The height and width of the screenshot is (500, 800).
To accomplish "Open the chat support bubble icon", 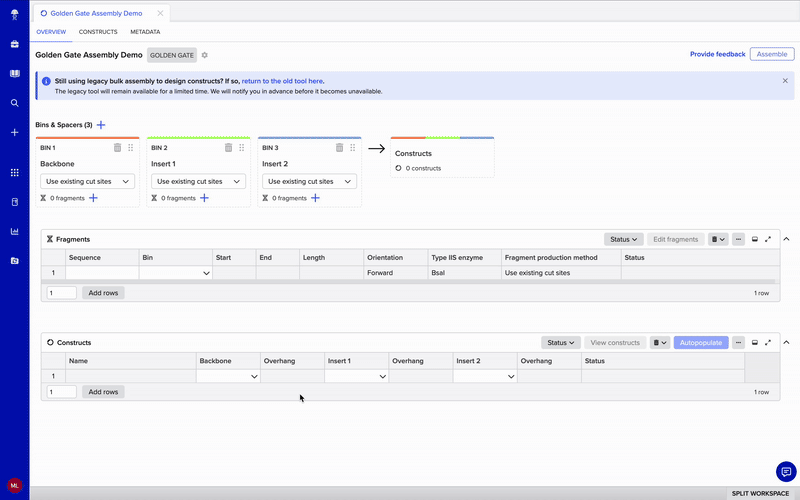I will (x=785, y=471).
